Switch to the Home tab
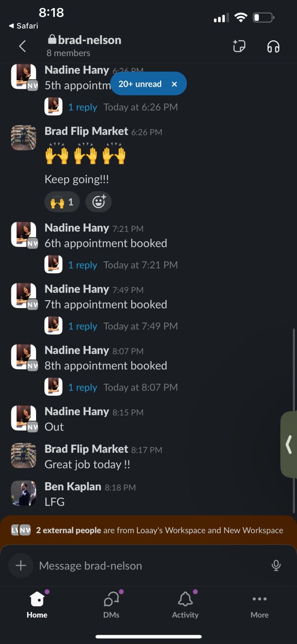The height and width of the screenshot is (644, 297). coord(37,605)
